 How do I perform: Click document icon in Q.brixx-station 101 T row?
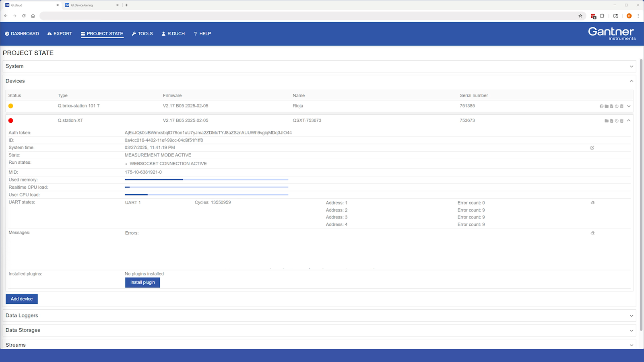[612, 106]
